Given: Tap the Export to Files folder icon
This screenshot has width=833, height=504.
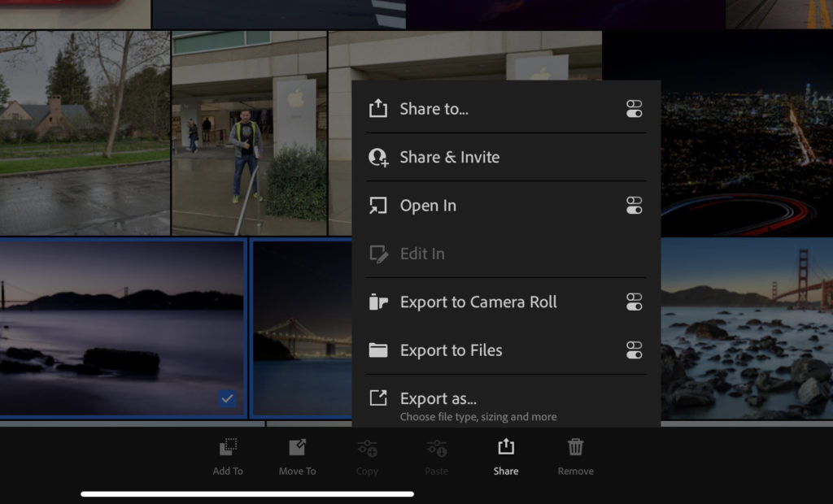Looking at the screenshot, I should 378,350.
